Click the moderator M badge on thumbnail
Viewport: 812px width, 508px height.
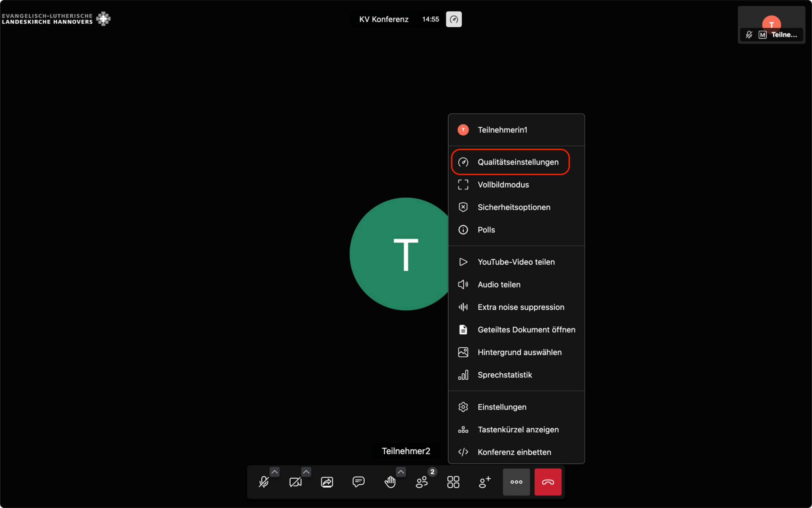pos(762,35)
